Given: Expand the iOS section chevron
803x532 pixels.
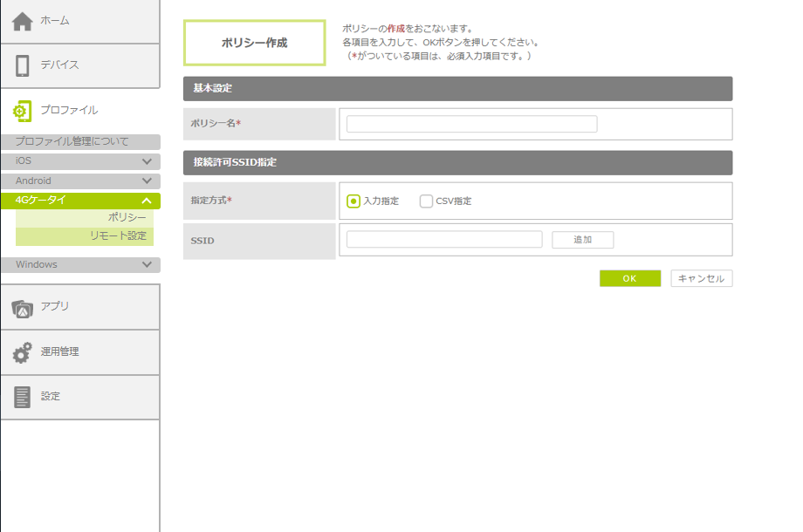Looking at the screenshot, I should tap(147, 161).
